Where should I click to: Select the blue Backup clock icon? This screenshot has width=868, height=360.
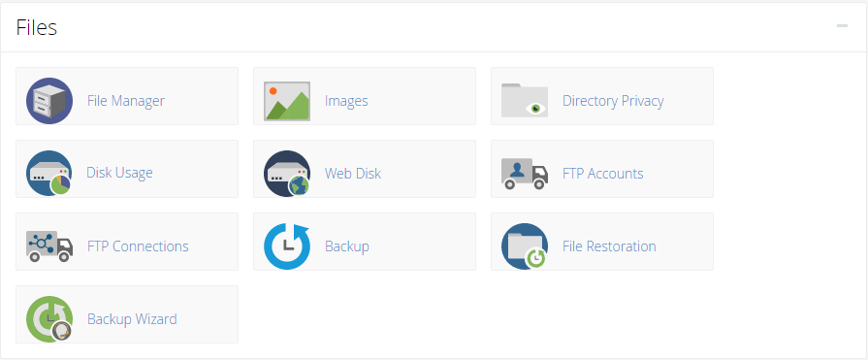tap(287, 246)
